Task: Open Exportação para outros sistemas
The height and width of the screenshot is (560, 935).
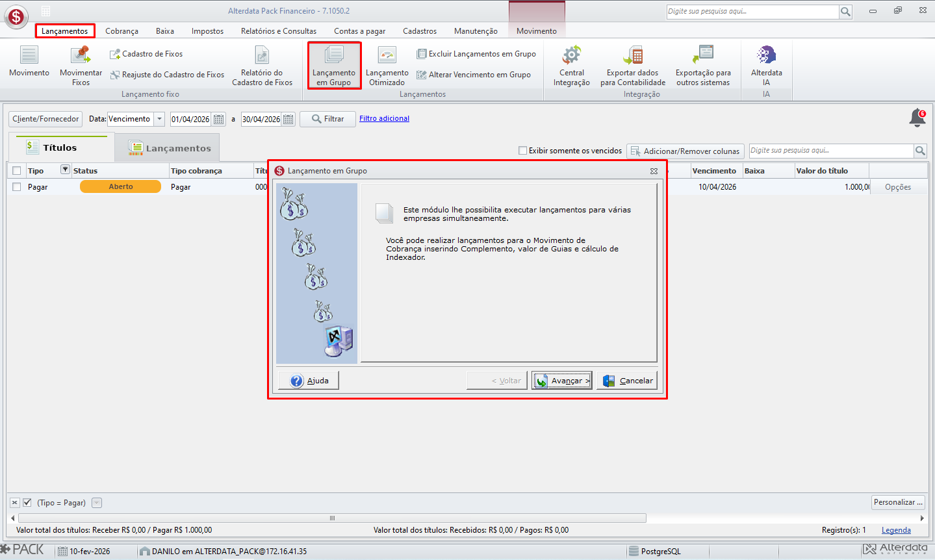Action: click(x=703, y=65)
